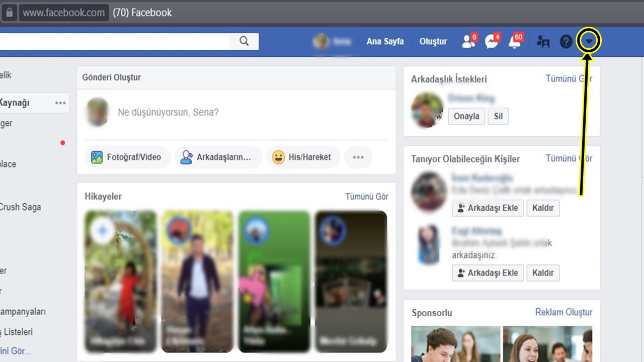Approve the friend request with Onayla
The image size is (644, 362).
(466, 116)
